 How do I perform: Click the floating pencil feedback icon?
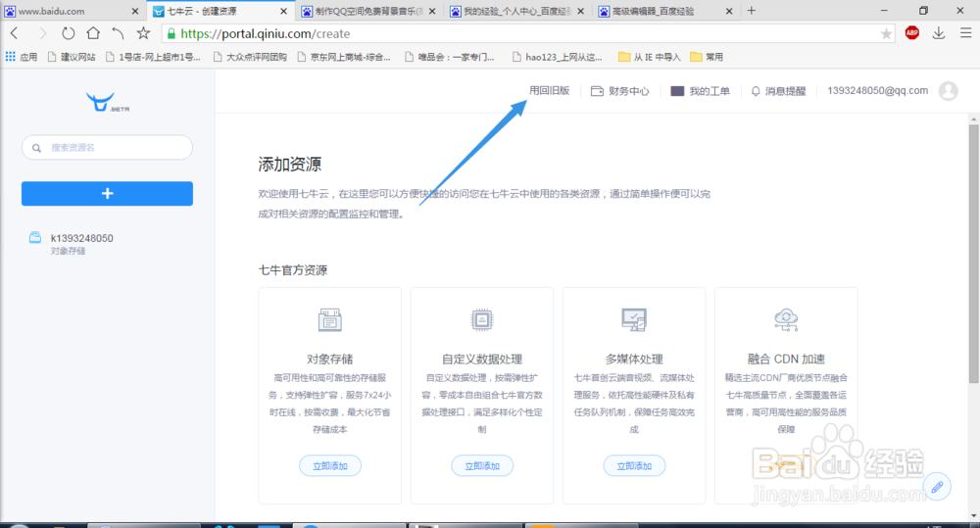pyautogui.click(x=937, y=487)
